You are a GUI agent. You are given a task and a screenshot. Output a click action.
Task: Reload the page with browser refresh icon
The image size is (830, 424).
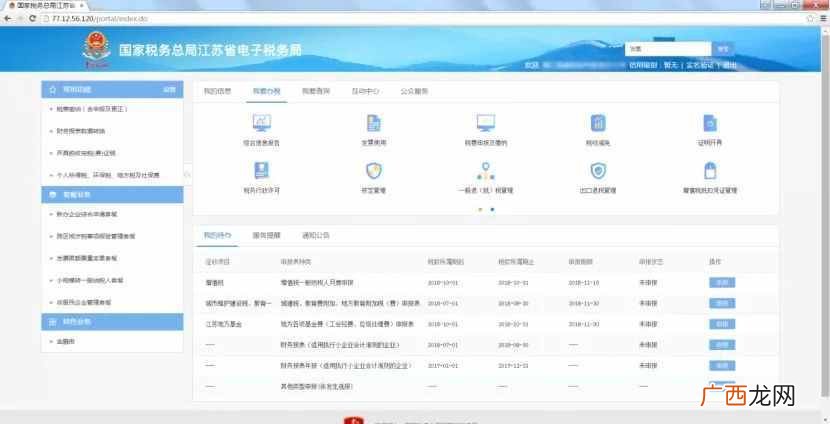[33, 19]
